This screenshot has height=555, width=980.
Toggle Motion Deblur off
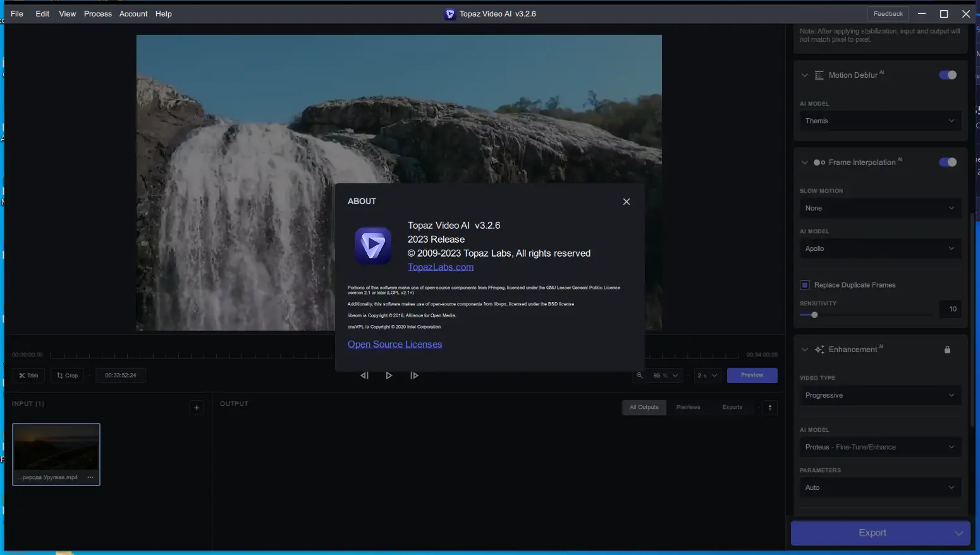(x=948, y=75)
